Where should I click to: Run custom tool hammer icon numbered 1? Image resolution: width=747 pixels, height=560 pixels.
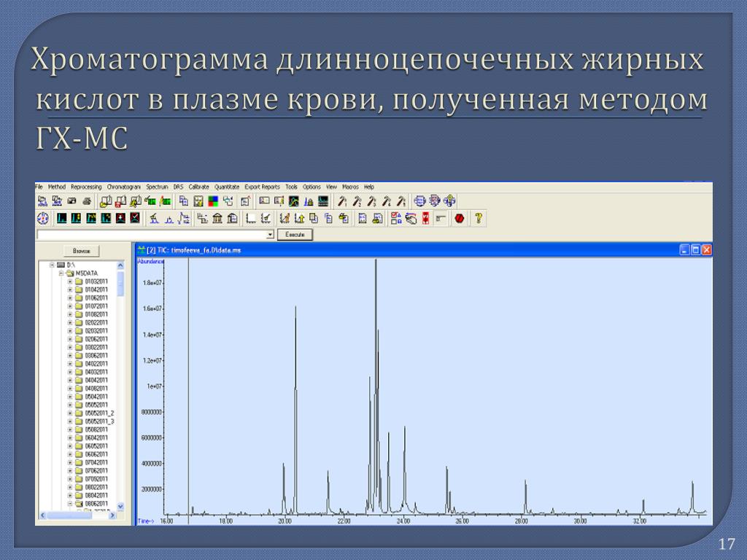[x=341, y=201]
